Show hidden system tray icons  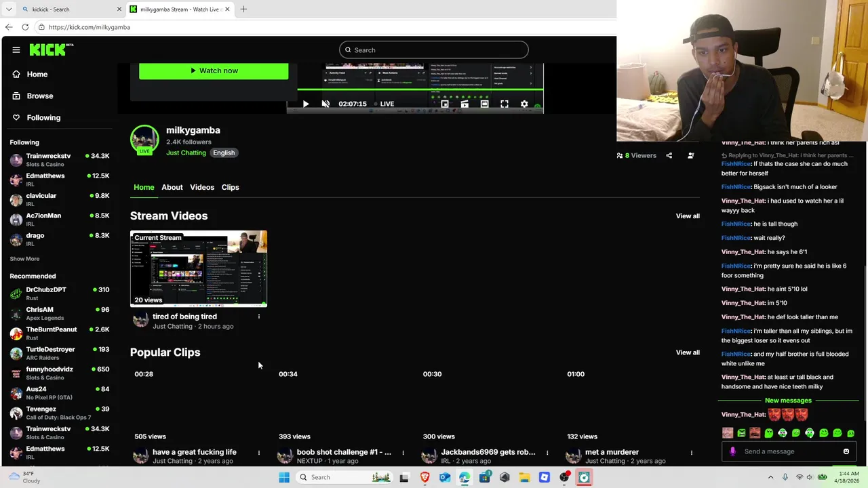(x=770, y=477)
